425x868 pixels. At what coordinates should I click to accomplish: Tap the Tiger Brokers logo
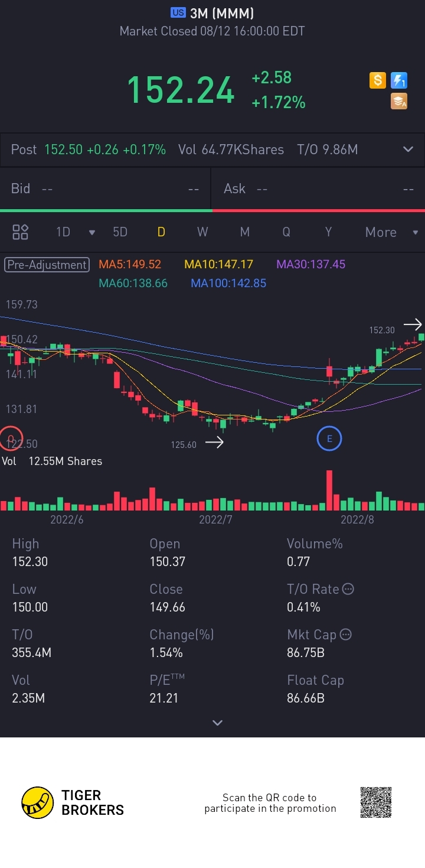pyautogui.click(x=73, y=802)
